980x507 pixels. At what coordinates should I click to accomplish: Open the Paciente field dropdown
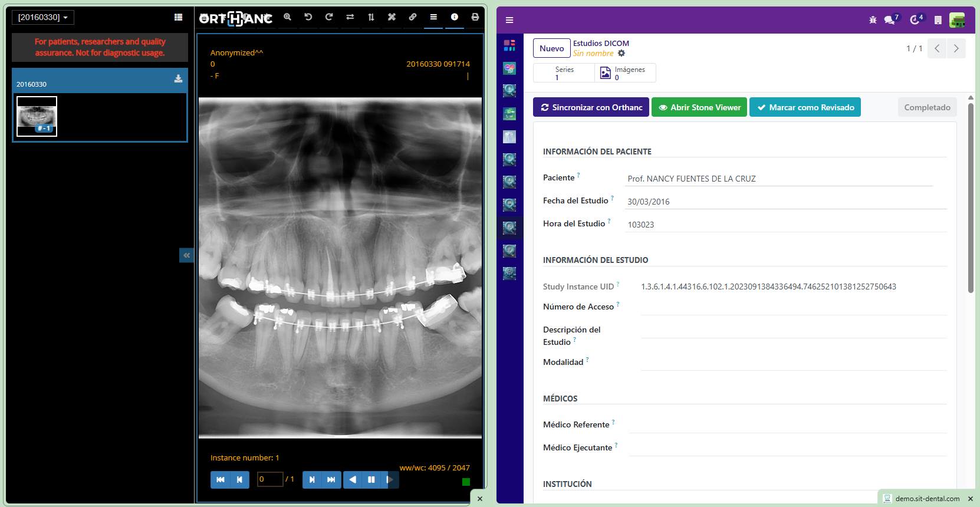point(779,179)
